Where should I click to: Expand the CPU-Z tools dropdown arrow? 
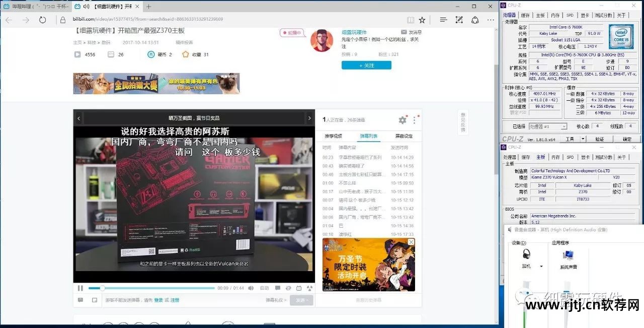583,139
